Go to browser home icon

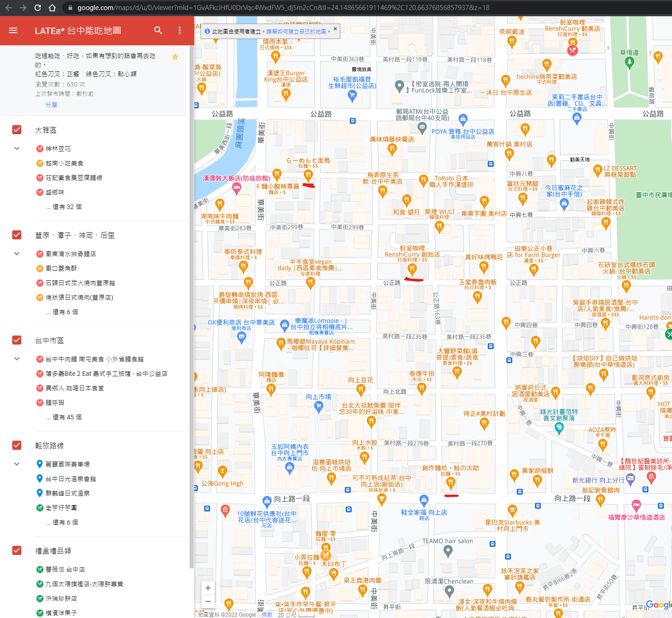click(52, 8)
